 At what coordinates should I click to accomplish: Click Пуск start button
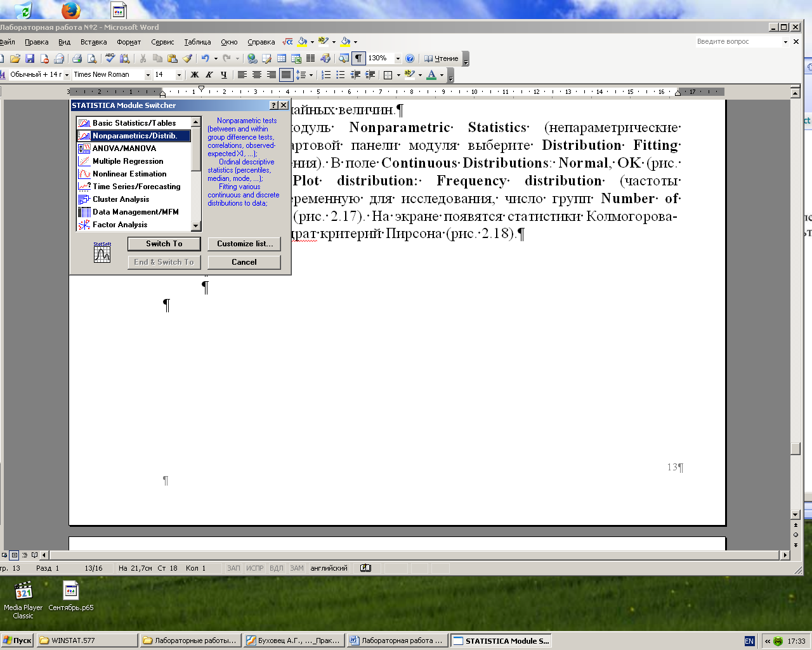coord(17,640)
